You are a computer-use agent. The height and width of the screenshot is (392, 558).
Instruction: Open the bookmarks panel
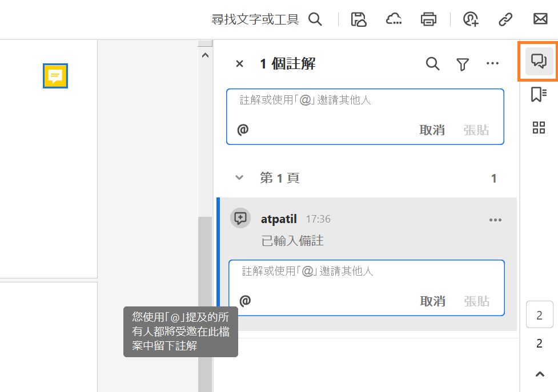point(539,95)
